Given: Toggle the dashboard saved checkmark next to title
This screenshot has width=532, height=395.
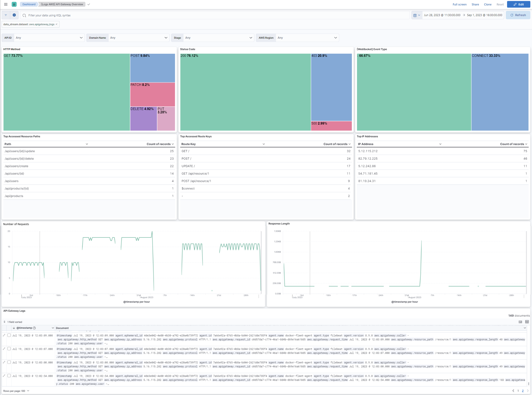Looking at the screenshot, I should (x=89, y=4).
